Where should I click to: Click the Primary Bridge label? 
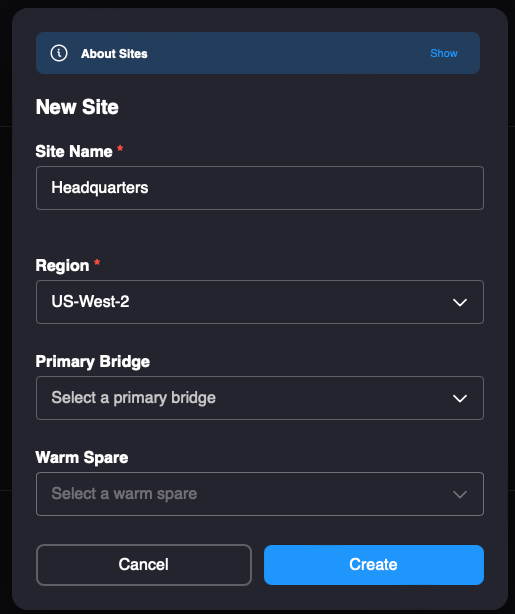[x=93, y=361]
